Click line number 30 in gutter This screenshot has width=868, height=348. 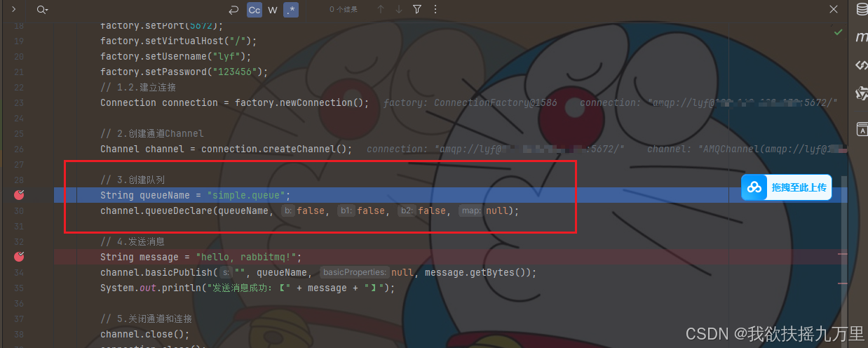click(19, 210)
